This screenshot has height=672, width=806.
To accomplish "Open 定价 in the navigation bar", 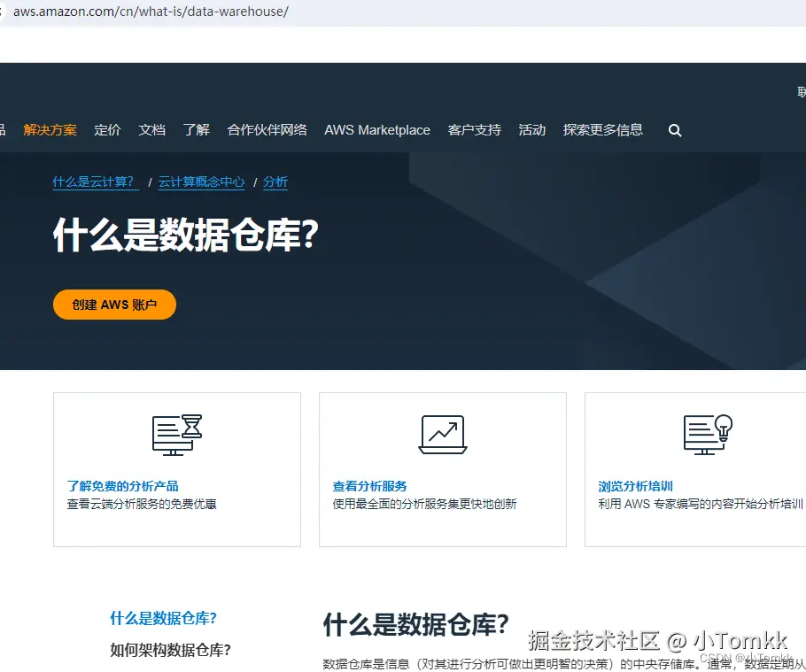I will [107, 130].
